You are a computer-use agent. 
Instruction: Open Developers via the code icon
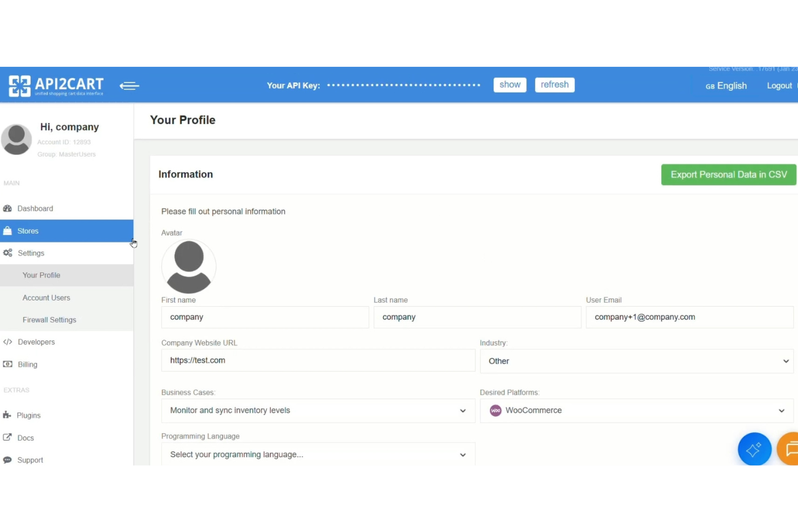8,342
